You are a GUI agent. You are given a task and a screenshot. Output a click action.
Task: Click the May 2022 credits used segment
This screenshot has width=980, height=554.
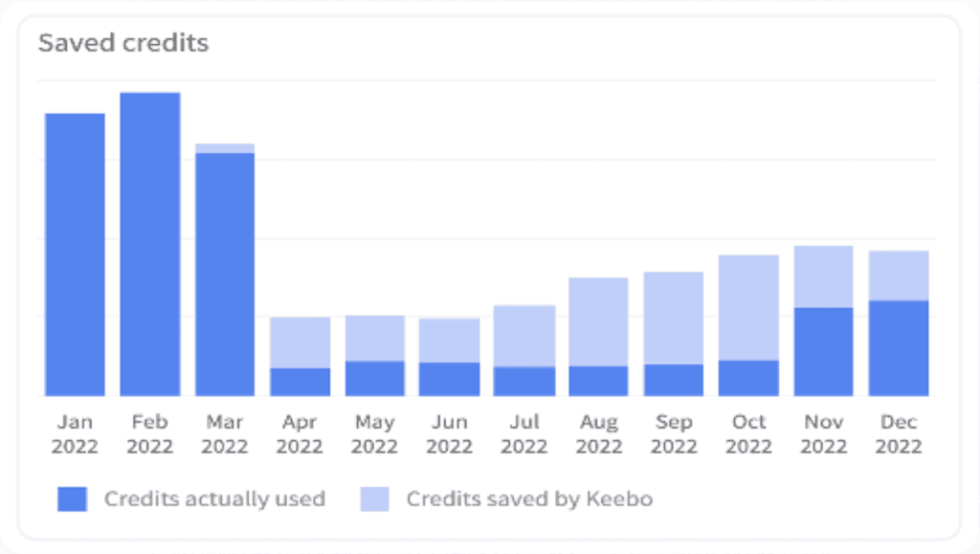(374, 379)
